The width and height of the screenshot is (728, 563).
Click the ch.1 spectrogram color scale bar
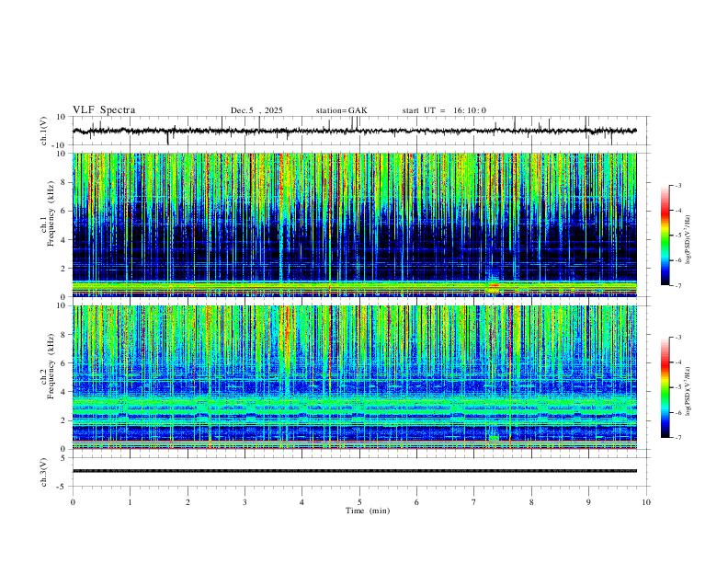click(x=665, y=236)
